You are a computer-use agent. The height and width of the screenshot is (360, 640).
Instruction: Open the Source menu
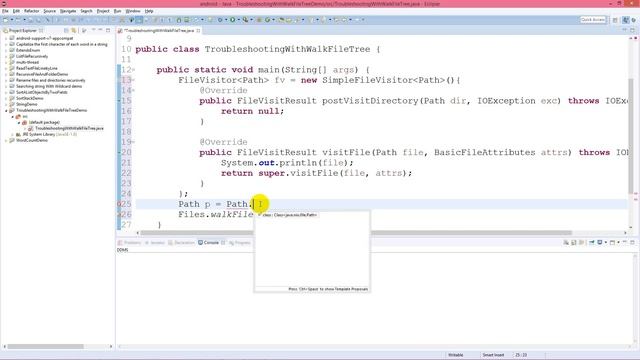point(49,11)
